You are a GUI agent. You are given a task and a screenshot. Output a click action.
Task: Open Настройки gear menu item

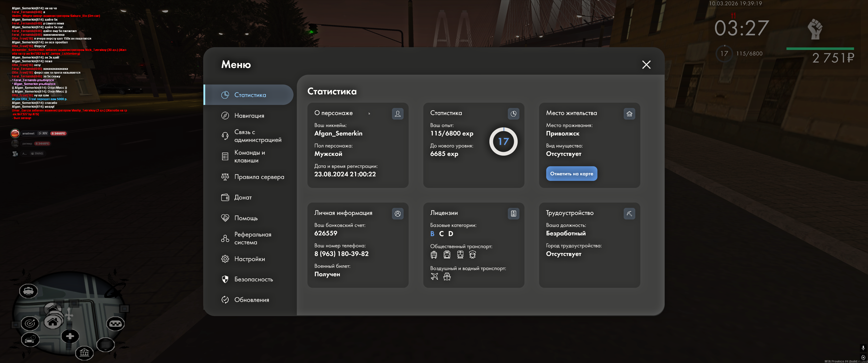pyautogui.click(x=249, y=259)
